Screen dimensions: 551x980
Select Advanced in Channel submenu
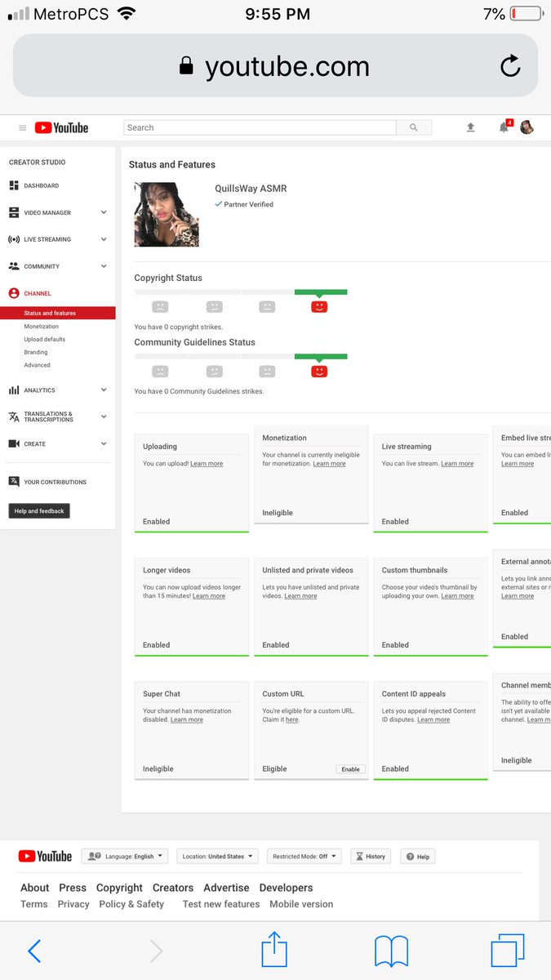[x=37, y=365]
